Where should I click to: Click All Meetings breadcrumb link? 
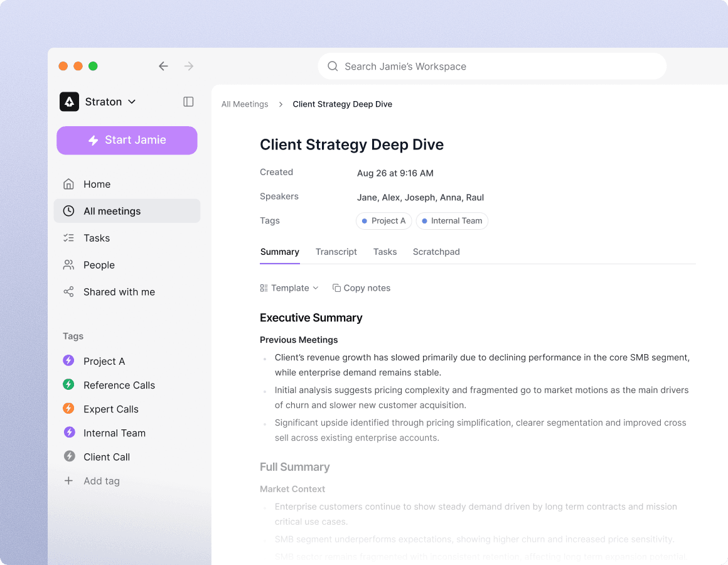point(245,104)
